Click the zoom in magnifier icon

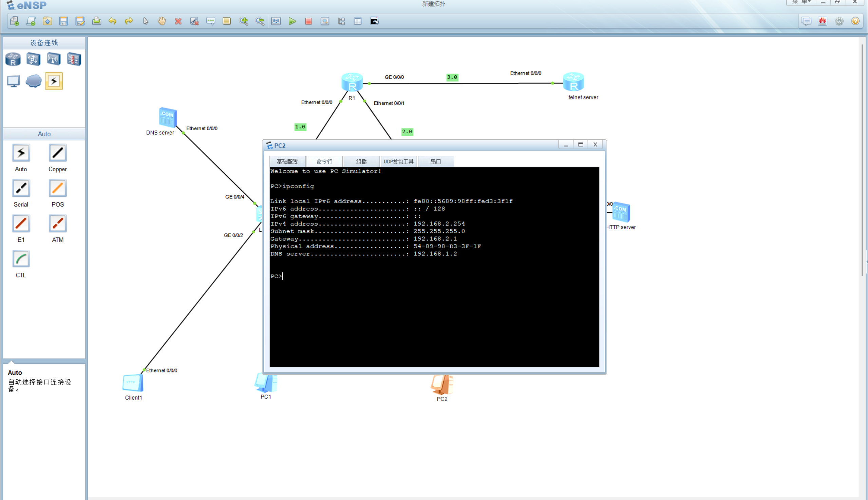pyautogui.click(x=244, y=21)
